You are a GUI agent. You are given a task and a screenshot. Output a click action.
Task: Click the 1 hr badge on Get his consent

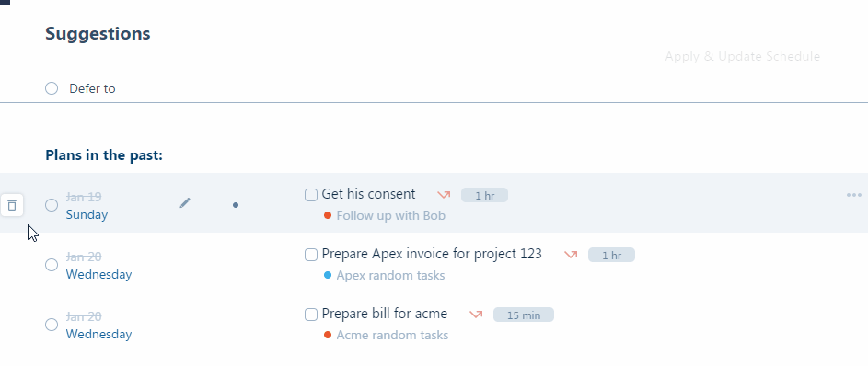484,195
